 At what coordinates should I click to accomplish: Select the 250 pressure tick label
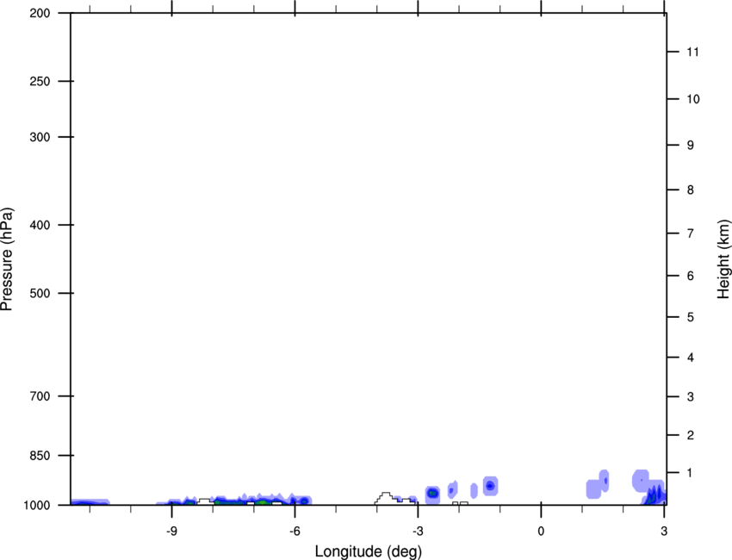pyautogui.click(x=40, y=81)
